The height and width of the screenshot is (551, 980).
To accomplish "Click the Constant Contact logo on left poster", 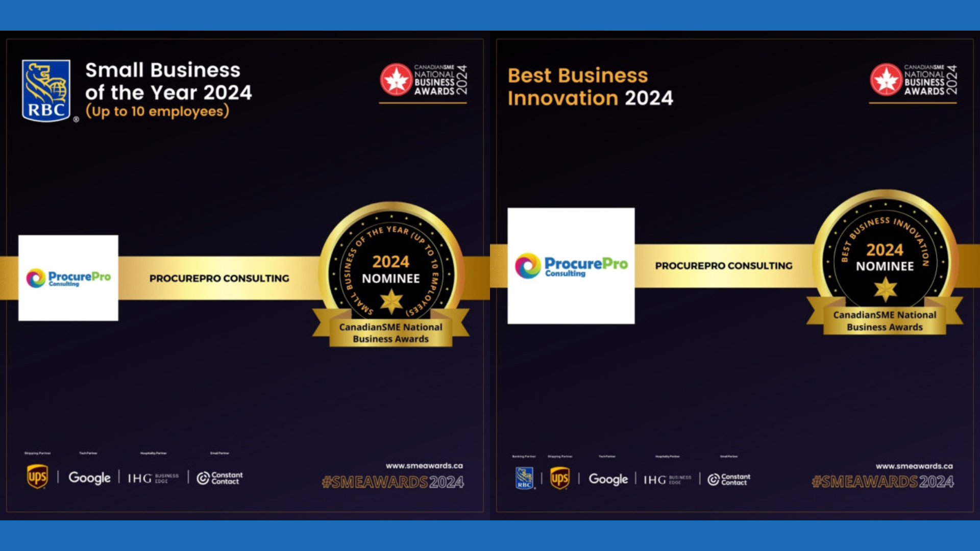I will [220, 478].
